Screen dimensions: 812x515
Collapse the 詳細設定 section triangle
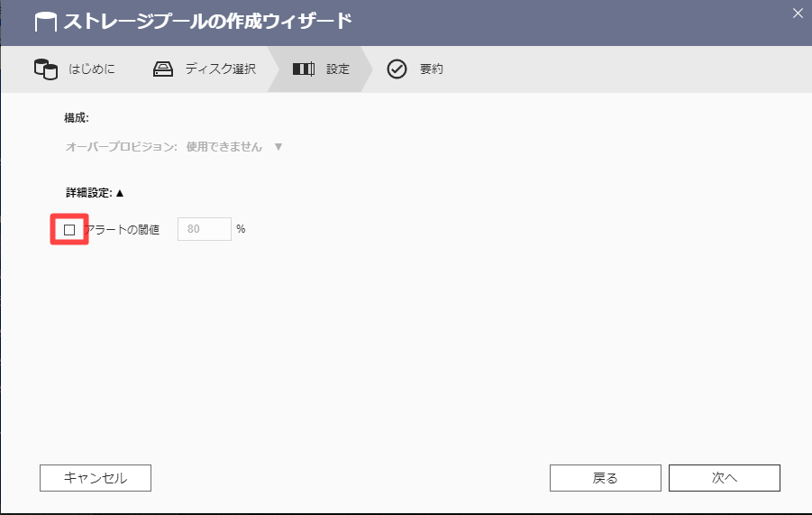point(120,193)
